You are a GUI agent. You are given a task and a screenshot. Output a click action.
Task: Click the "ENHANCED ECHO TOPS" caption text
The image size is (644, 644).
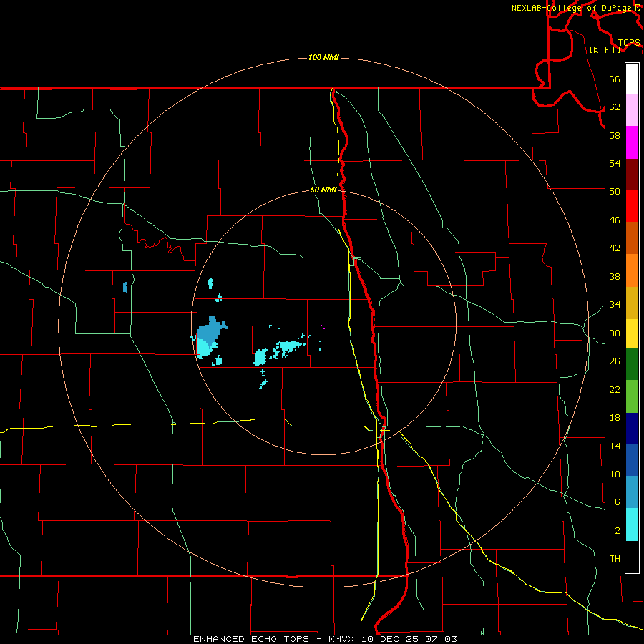(251, 639)
